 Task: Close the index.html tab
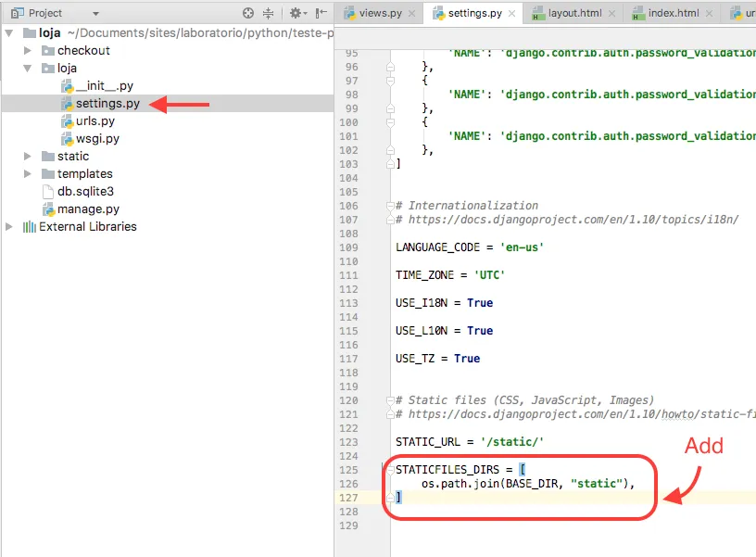(x=710, y=14)
